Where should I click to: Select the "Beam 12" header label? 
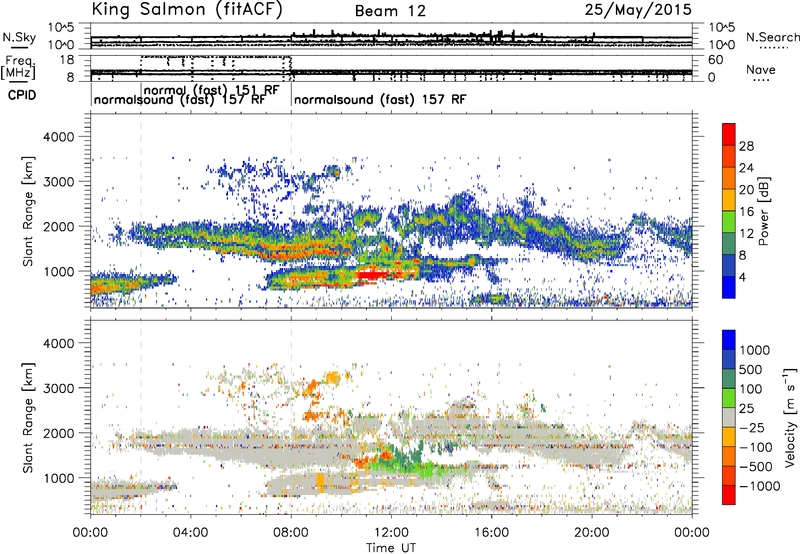coord(390,11)
